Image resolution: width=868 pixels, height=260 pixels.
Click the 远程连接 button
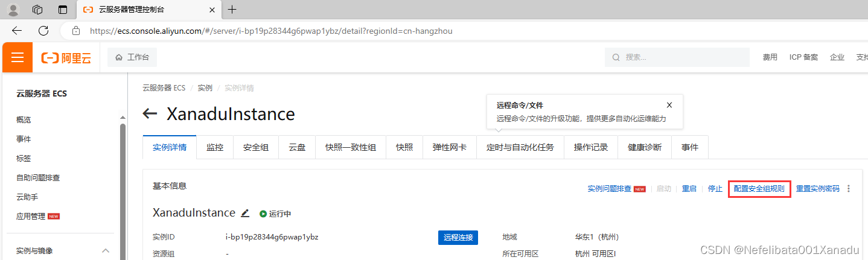pos(458,237)
